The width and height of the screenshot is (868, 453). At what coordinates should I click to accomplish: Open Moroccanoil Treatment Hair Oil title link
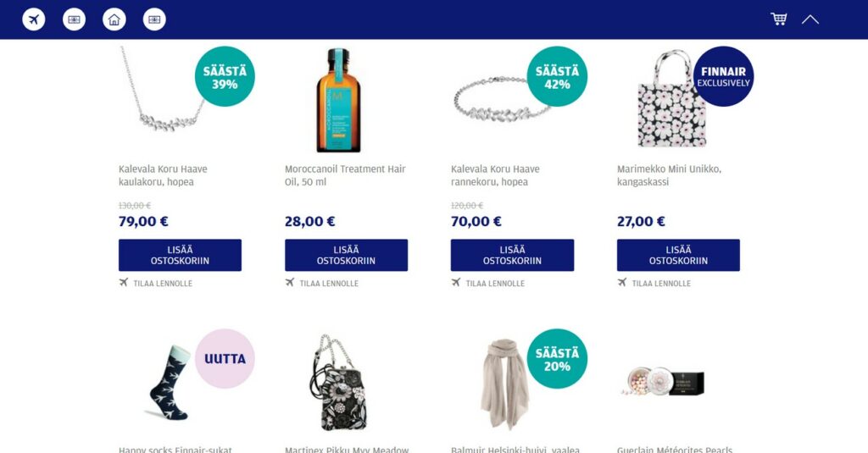345,175
